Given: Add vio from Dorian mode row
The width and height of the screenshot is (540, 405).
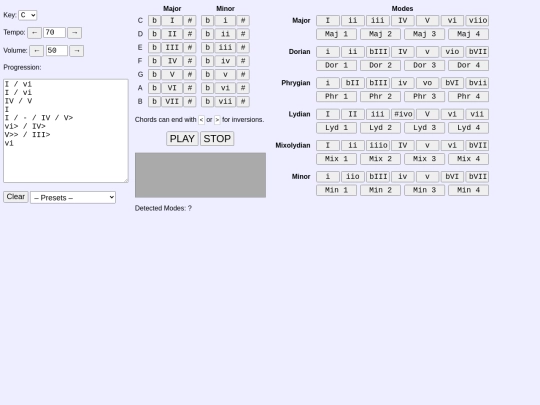Looking at the screenshot, I should (x=452, y=52).
